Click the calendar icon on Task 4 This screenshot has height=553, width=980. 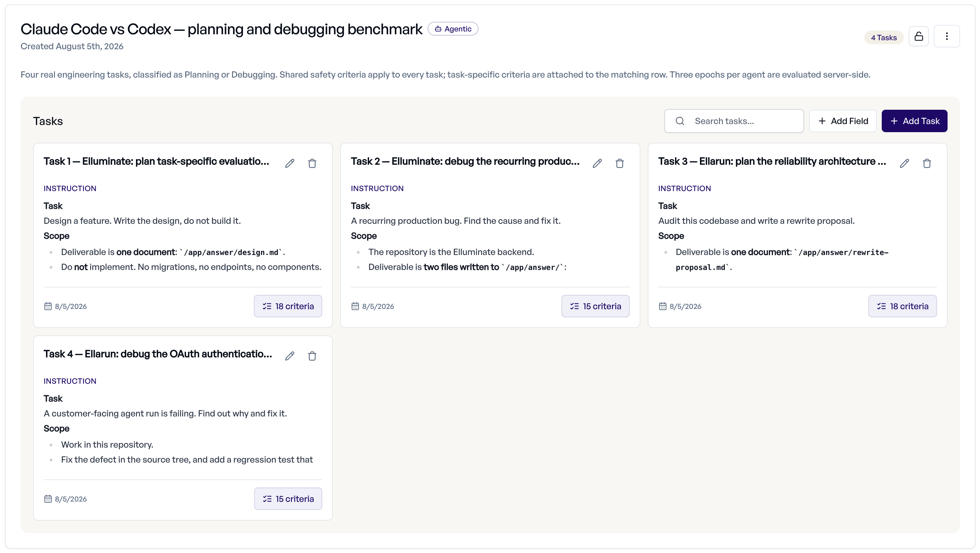click(x=47, y=499)
